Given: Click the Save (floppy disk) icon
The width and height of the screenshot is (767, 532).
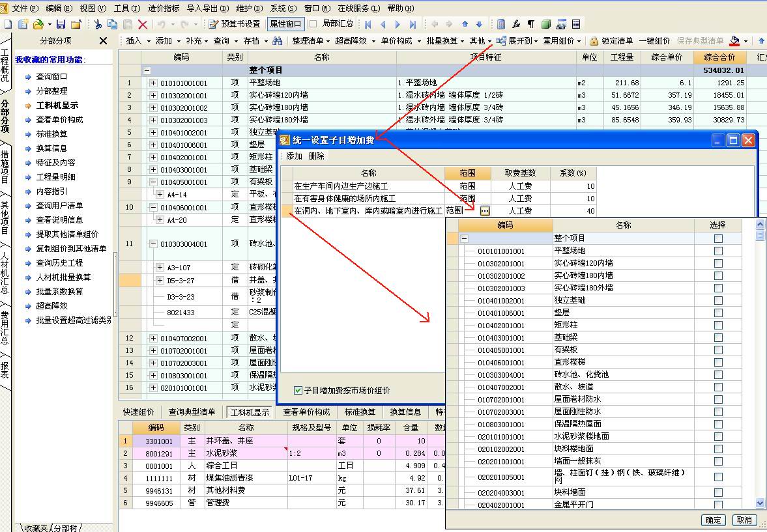Looking at the screenshot, I should click(61, 24).
